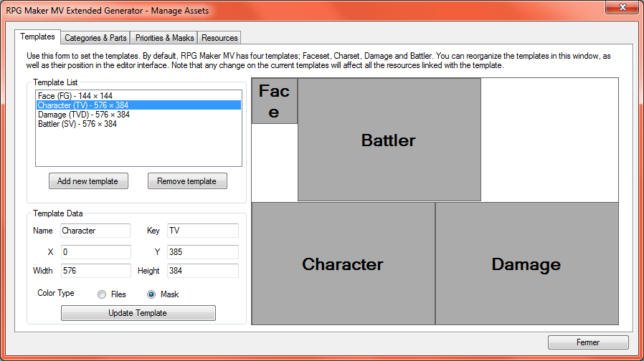The width and height of the screenshot is (644, 361).
Task: Select Battler (SV) - 576 × 384 template
Action: click(x=138, y=124)
